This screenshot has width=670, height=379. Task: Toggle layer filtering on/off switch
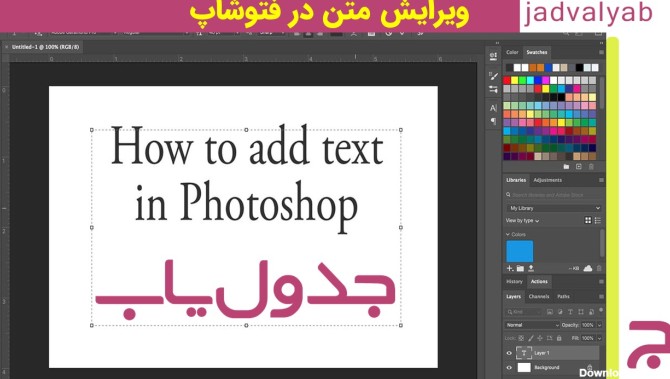(601, 310)
